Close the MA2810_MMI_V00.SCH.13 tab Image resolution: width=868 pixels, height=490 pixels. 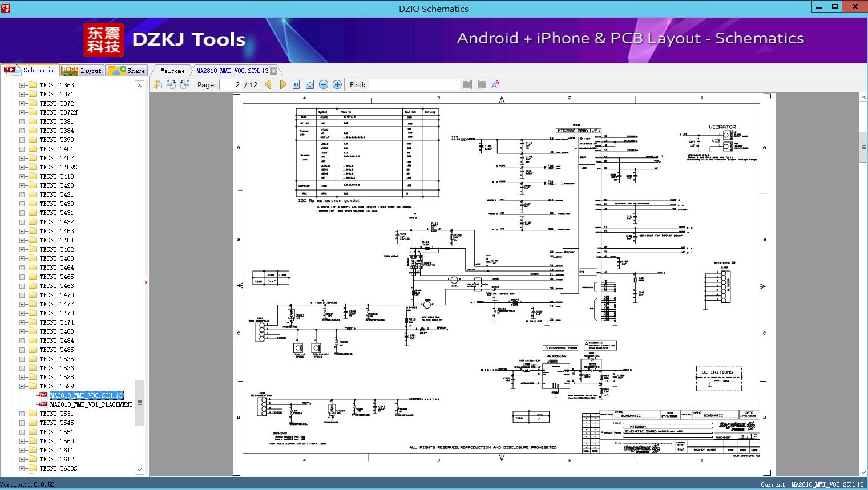(274, 71)
